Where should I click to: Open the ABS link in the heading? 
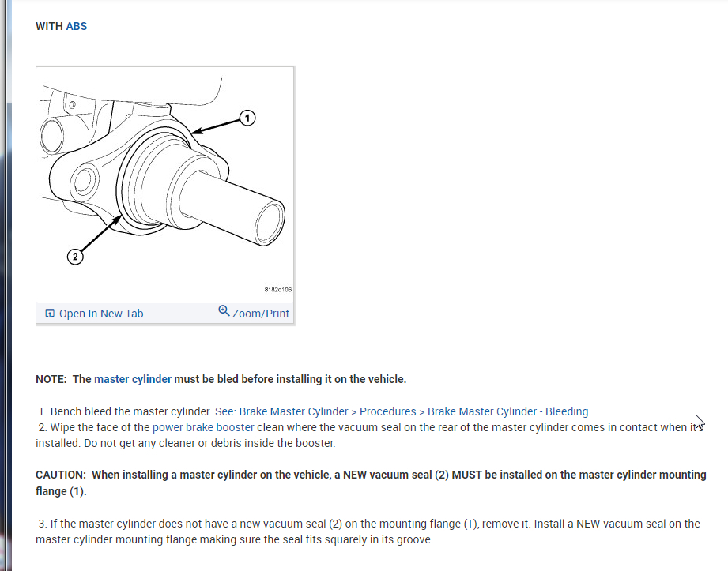76,26
